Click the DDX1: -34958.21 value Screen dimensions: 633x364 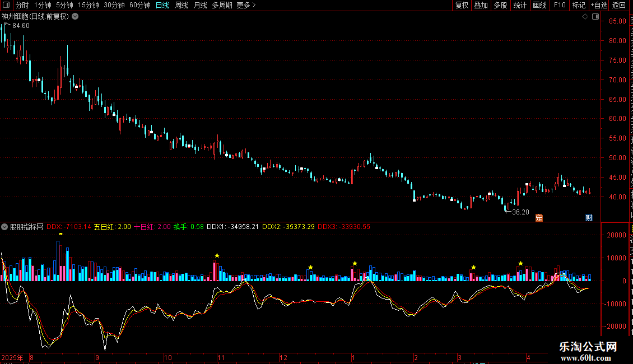click(x=232, y=227)
